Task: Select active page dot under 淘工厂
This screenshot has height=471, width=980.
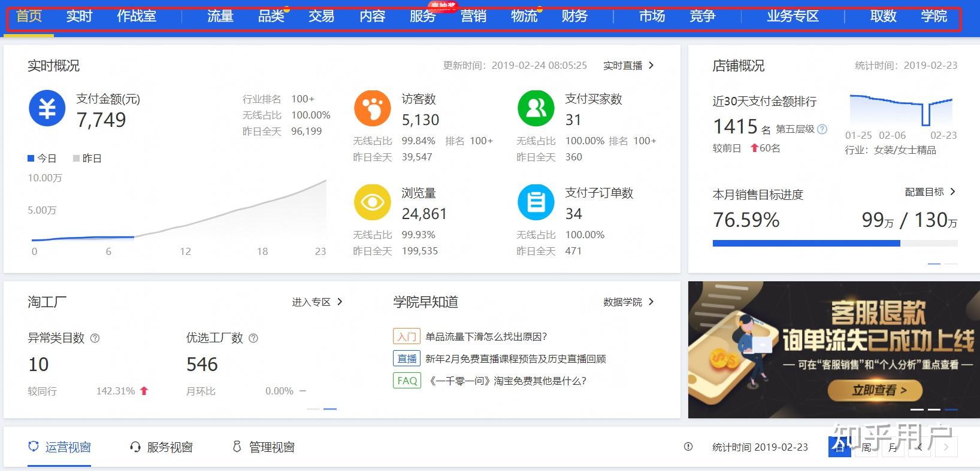Action: point(330,409)
